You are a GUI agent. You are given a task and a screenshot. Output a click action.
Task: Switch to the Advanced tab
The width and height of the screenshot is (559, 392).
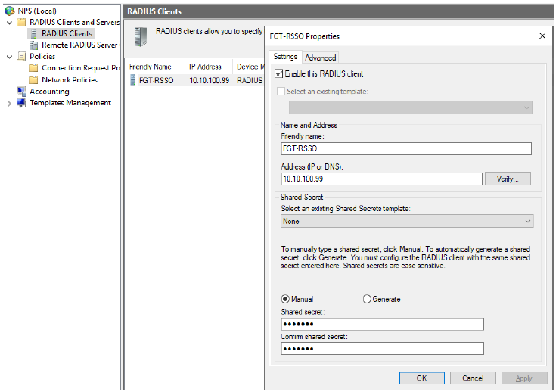(x=320, y=58)
